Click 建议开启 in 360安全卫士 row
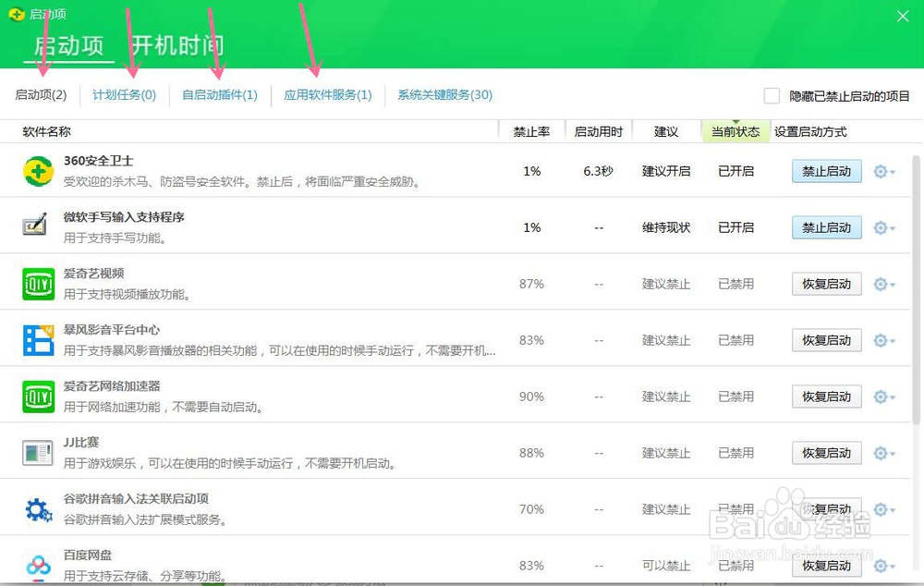The image size is (924, 586). click(x=666, y=172)
